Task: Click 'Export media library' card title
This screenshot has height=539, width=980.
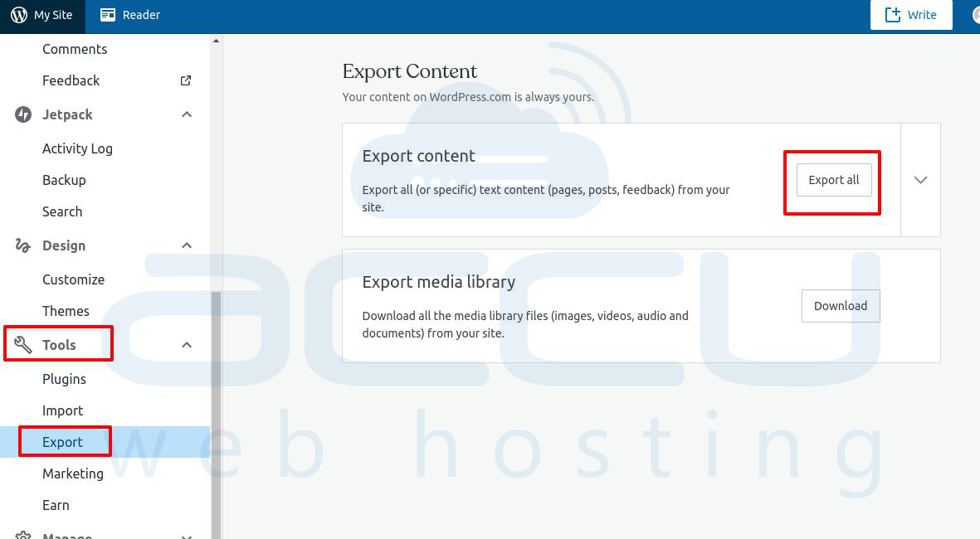Action: click(x=439, y=282)
